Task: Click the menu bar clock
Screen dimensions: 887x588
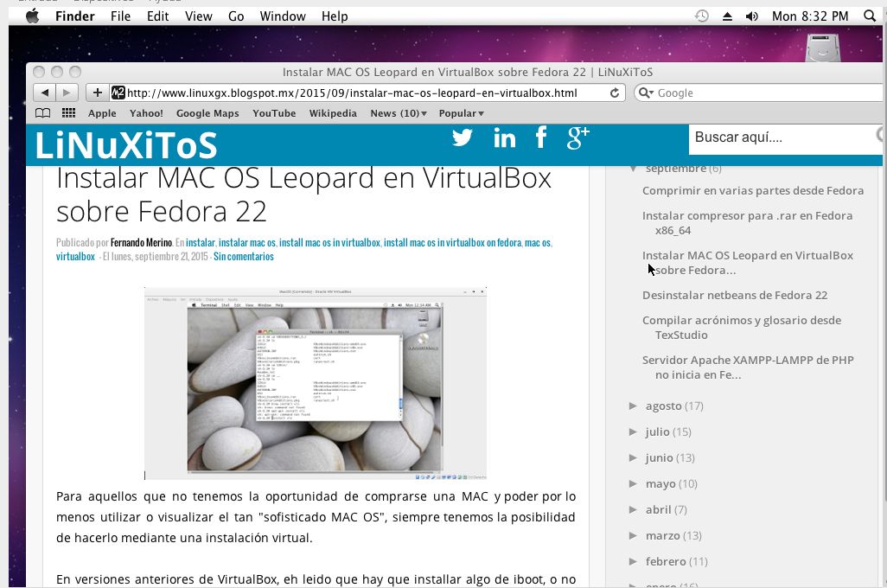Action: tap(810, 16)
